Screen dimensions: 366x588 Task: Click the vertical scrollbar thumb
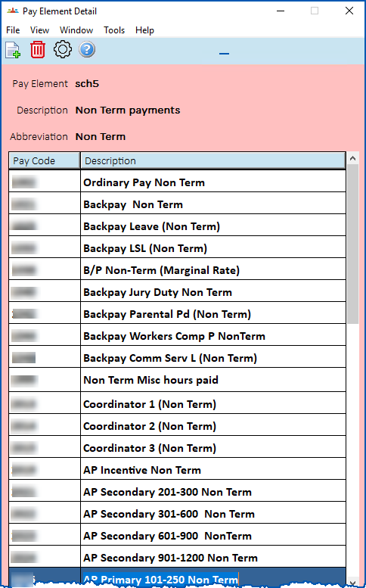352,244
